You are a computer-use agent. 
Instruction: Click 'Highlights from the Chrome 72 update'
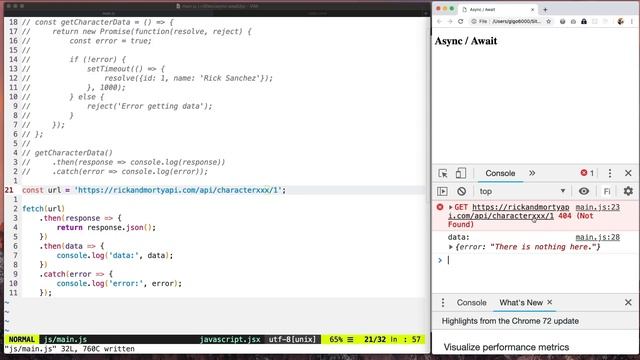click(x=510, y=321)
